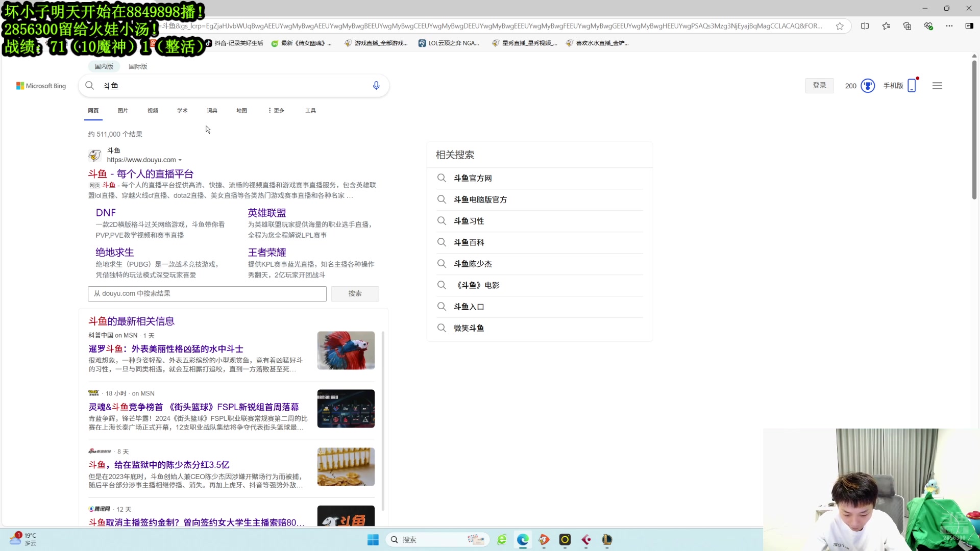Open the 工具 search tools
980x551 pixels.
coord(310,111)
